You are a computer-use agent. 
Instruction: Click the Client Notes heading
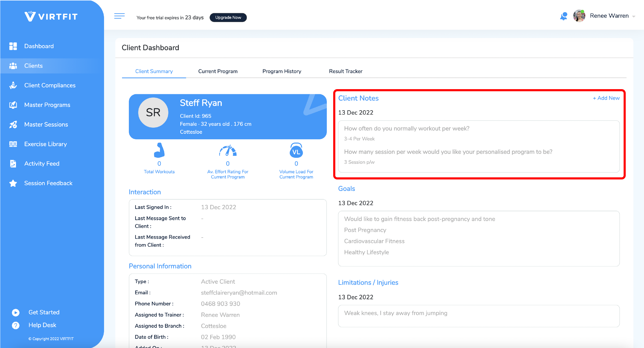pos(358,98)
